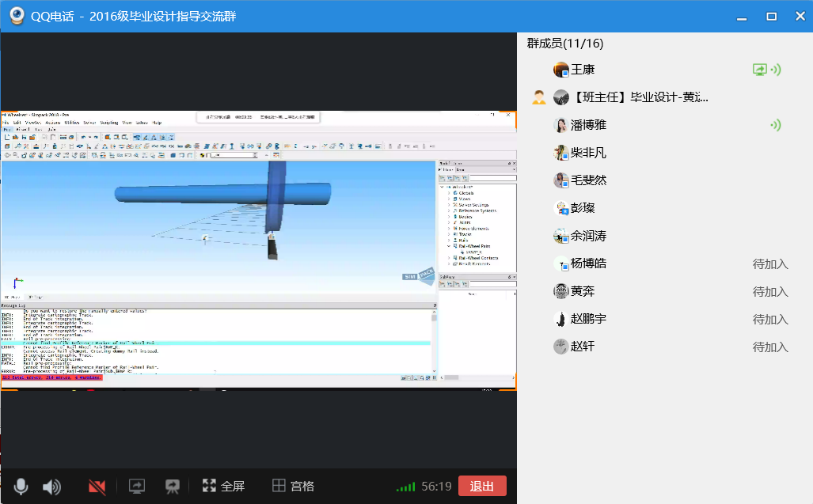813x504 pixels.
Task: Mute the microphone in call toolbar
Action: (21, 486)
